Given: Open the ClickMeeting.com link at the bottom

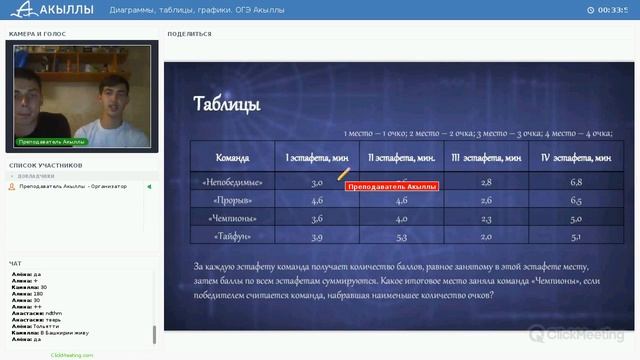Looking at the screenshot, I should [72, 355].
